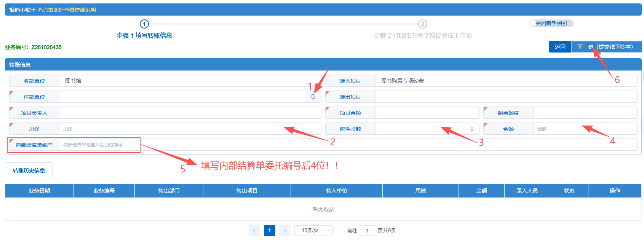
Task: Click the hand pointer icon in 报销小贴士 bar
Action: click(40, 10)
